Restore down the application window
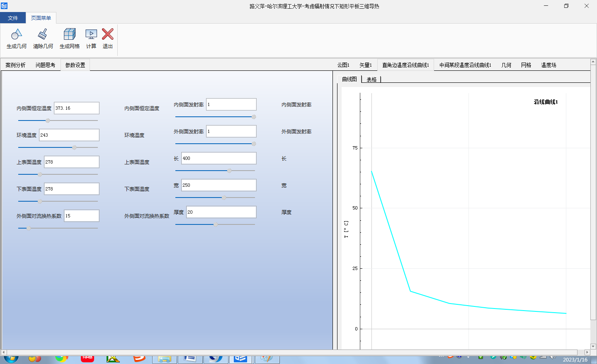597x364 pixels. (x=566, y=6)
